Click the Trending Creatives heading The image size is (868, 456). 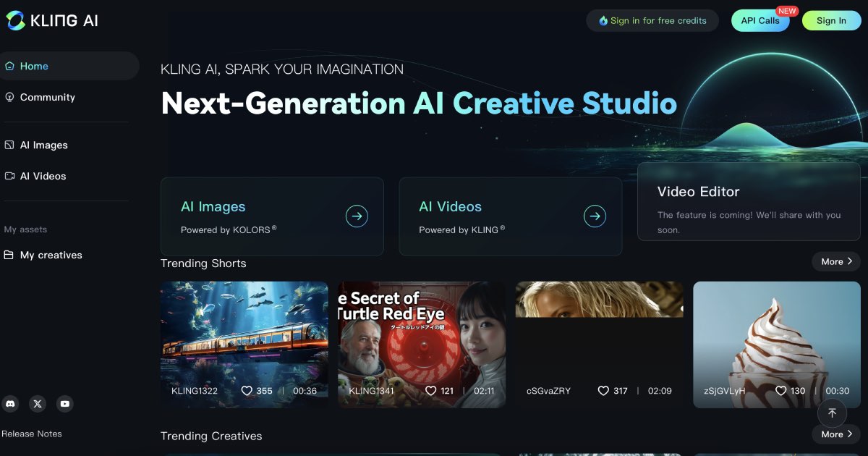(211, 436)
